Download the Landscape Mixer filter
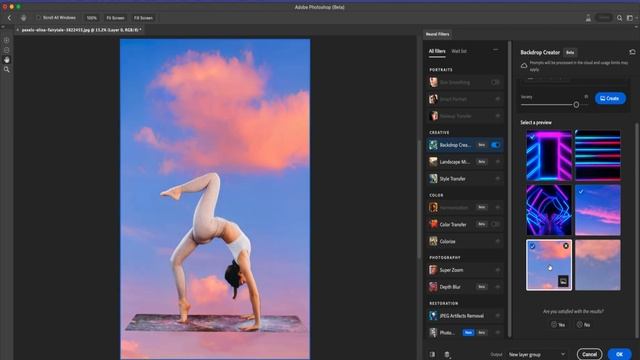This screenshot has width=640, height=360. pyautogui.click(x=498, y=162)
